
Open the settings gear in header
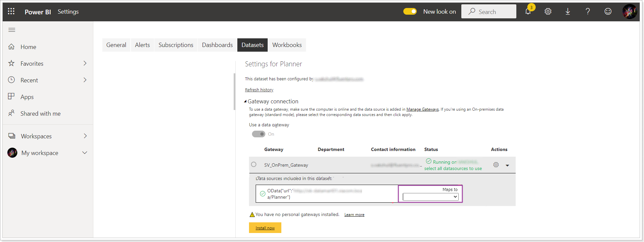[548, 12]
